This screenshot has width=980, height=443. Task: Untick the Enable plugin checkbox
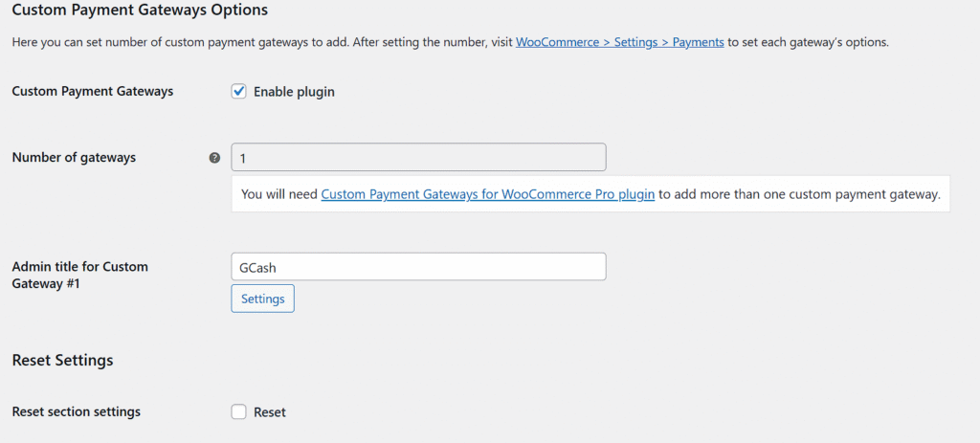click(x=238, y=92)
